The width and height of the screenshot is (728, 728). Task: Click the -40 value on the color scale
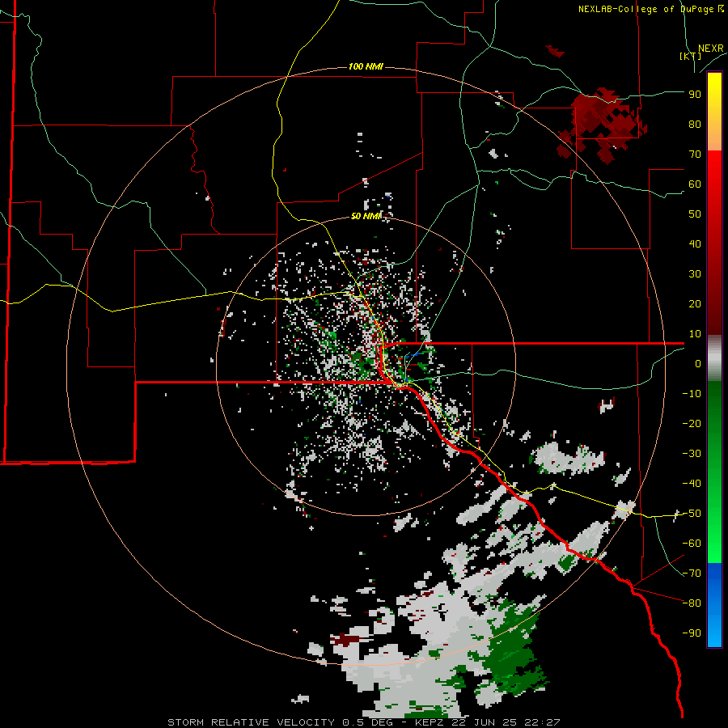point(692,484)
